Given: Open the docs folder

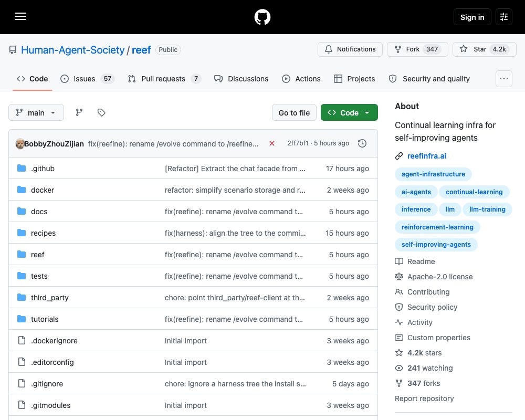Looking at the screenshot, I should pos(39,212).
